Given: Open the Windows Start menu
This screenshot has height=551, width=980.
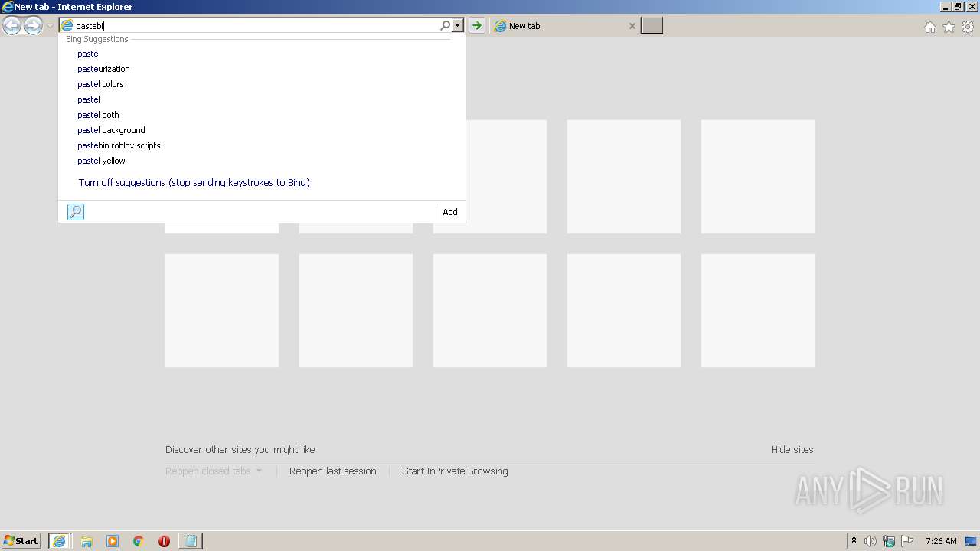Looking at the screenshot, I should (x=21, y=541).
